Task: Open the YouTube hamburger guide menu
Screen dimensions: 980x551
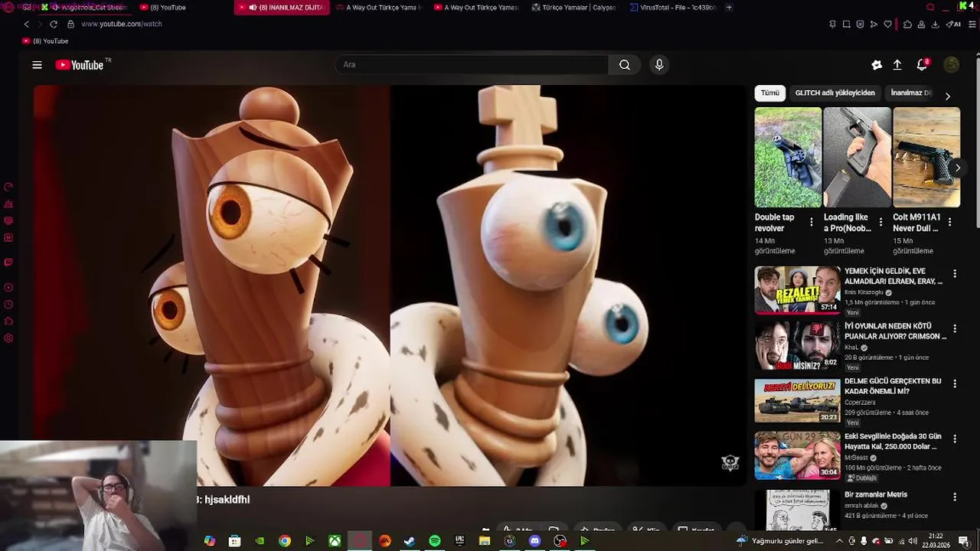Action: point(37,65)
